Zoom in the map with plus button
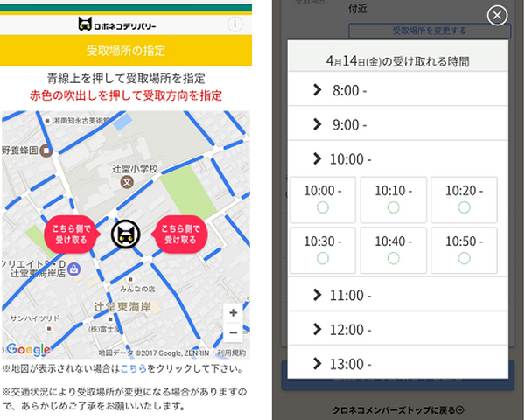 [233, 312]
